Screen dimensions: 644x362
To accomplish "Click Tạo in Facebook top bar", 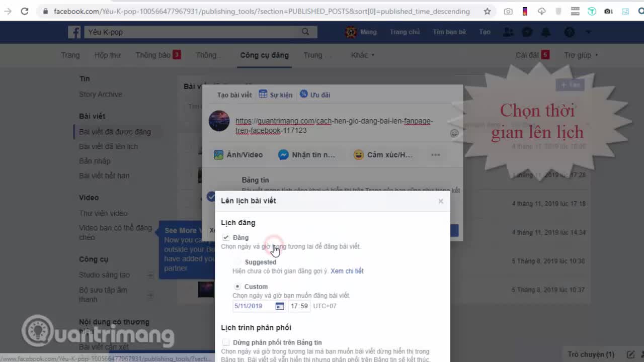I will (485, 32).
